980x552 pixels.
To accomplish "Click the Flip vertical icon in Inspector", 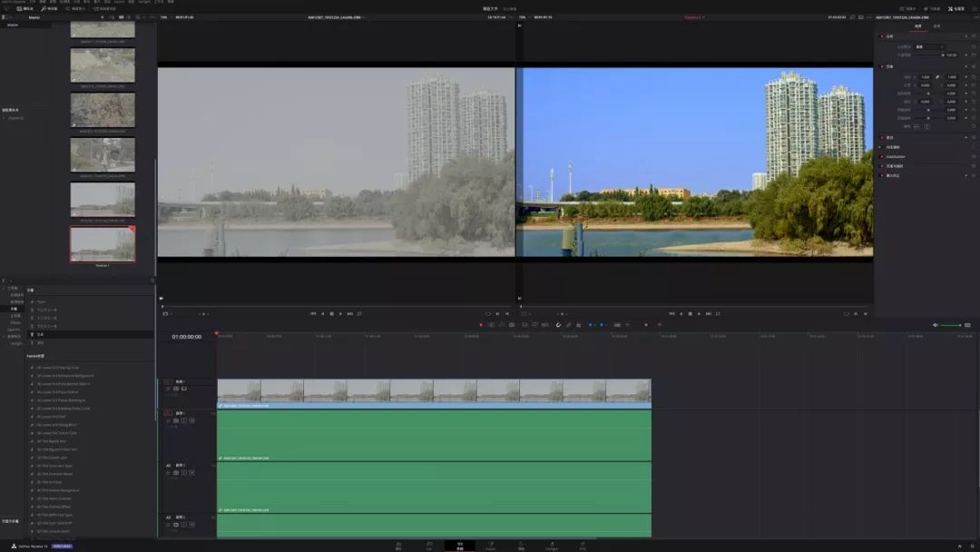I will (926, 126).
